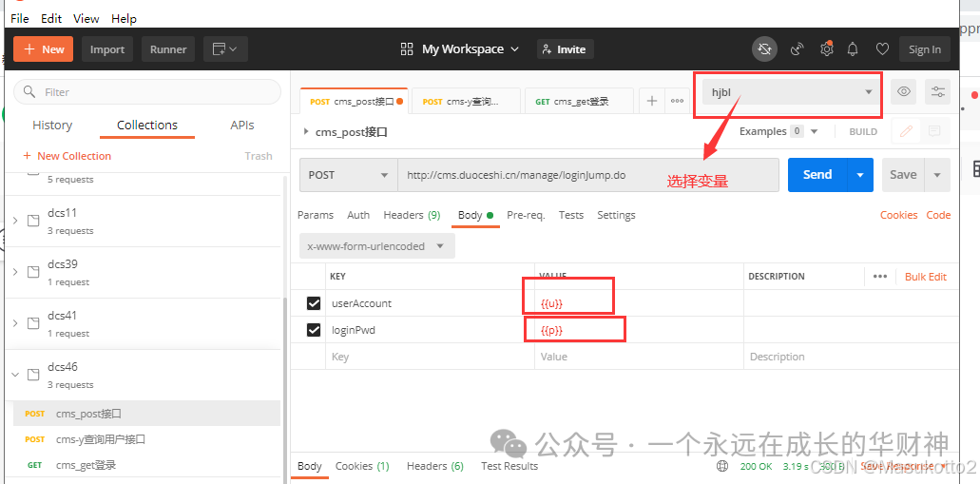The width and height of the screenshot is (980, 484).
Task: Click the Filter search field
Action: pos(147,92)
